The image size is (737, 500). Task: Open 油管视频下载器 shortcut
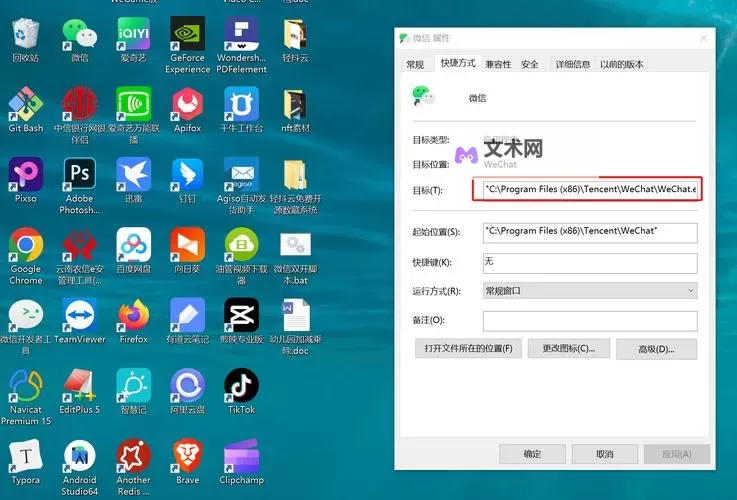pos(241,245)
